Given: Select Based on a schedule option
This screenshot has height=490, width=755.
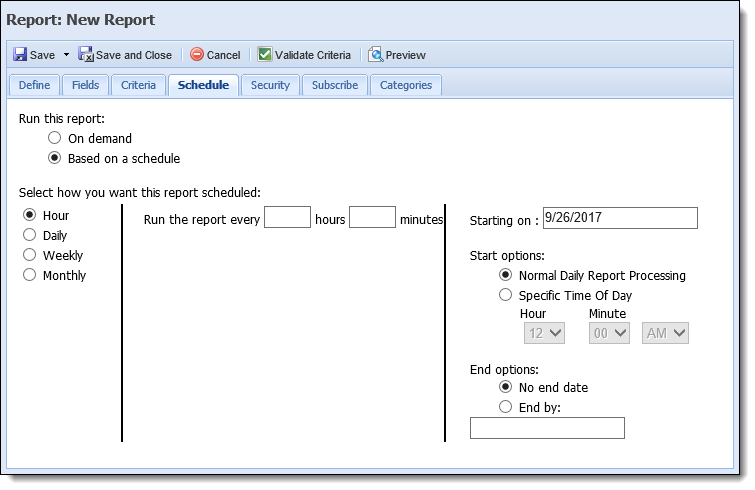Looking at the screenshot, I should point(54,158).
